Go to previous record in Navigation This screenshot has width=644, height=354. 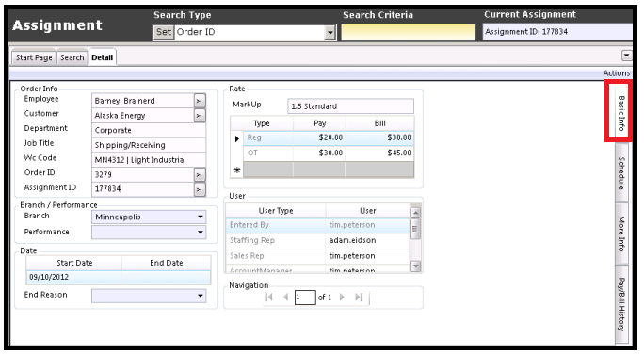286,297
